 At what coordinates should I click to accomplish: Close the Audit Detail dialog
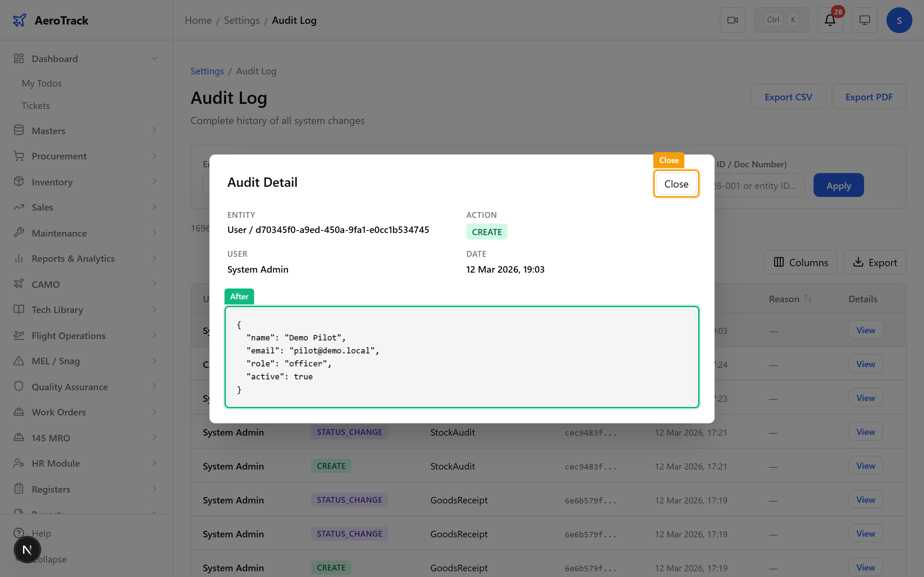click(x=675, y=184)
